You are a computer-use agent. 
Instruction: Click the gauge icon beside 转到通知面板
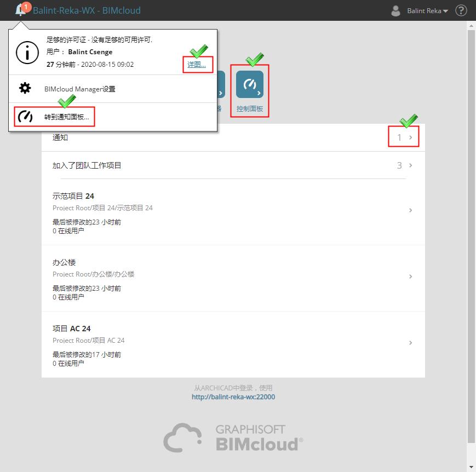point(25,117)
